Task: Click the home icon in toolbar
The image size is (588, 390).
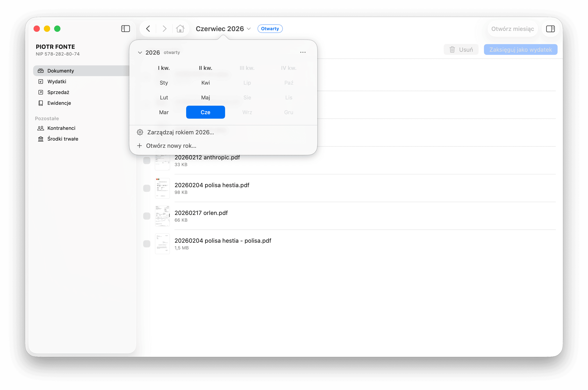Action: [x=180, y=29]
